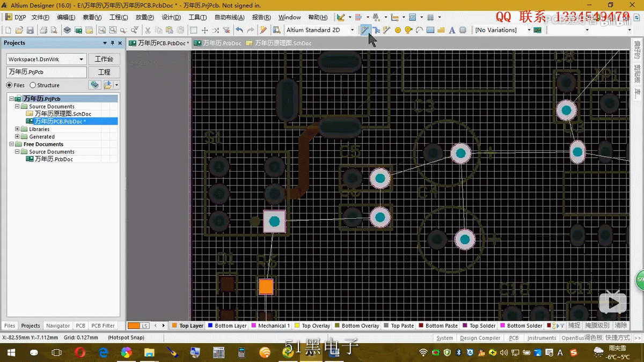
Task: Create a new document from toolbar
Action: (x=8, y=30)
